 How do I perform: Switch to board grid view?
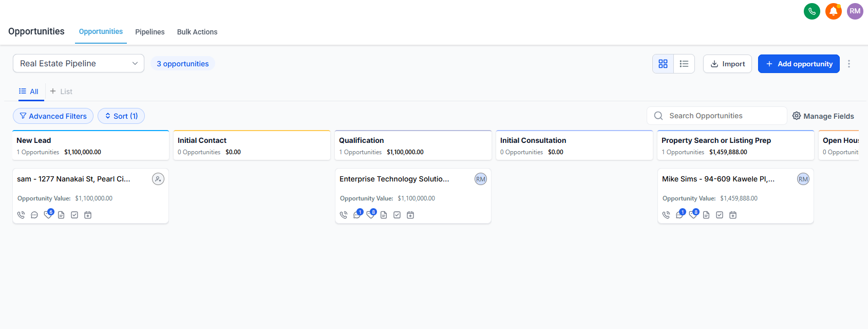[663, 64]
